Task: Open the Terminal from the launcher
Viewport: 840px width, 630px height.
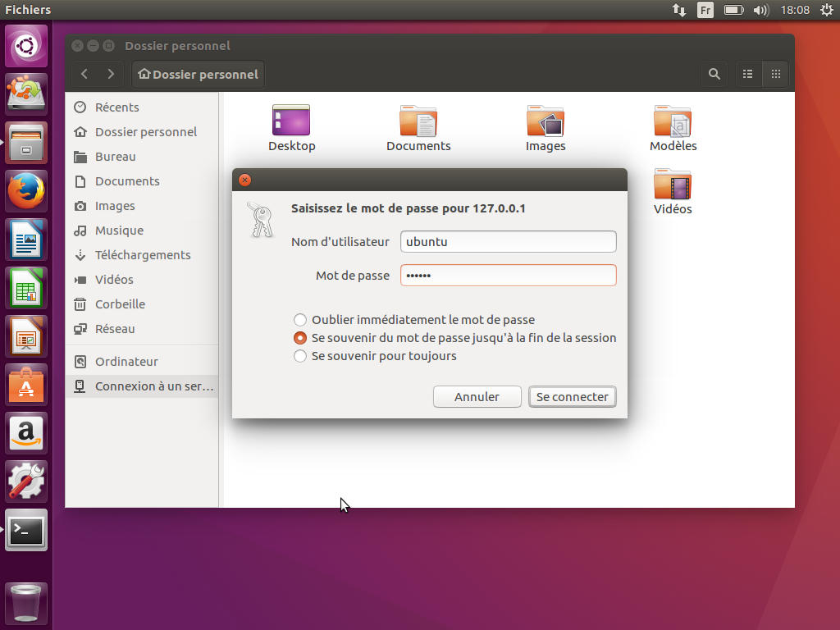Action: tap(27, 531)
